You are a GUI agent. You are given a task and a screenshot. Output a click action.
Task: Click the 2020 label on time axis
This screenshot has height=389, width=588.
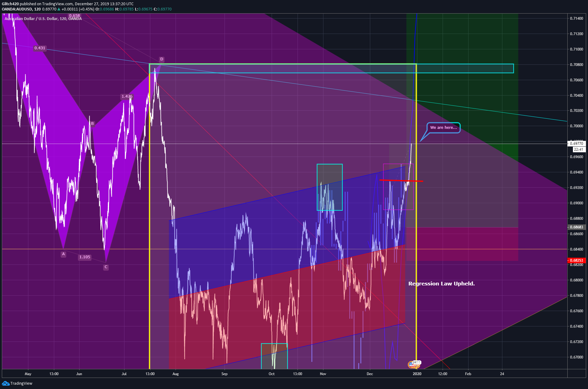pos(417,374)
